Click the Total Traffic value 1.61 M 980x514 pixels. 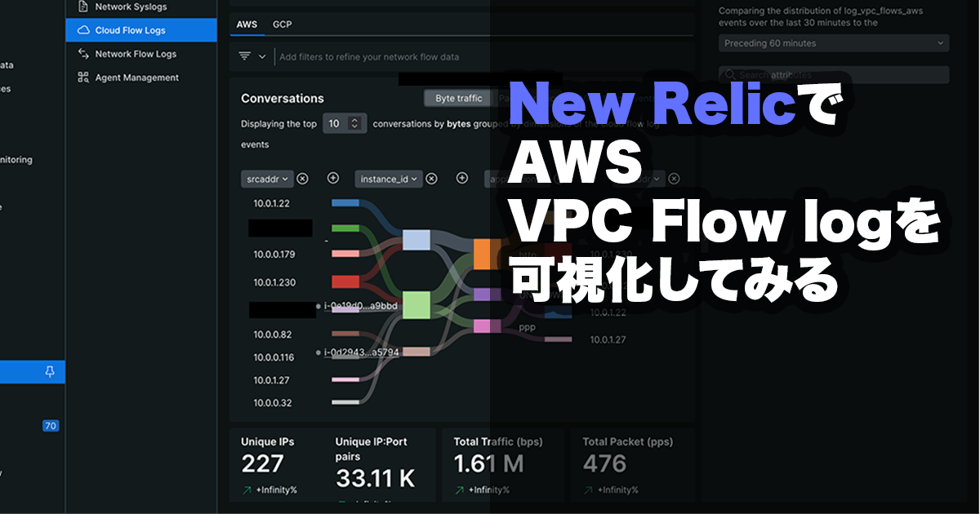pyautogui.click(x=488, y=464)
